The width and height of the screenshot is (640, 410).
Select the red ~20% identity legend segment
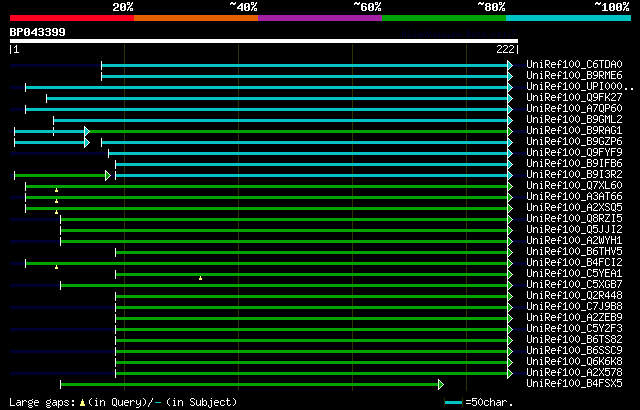72,18
